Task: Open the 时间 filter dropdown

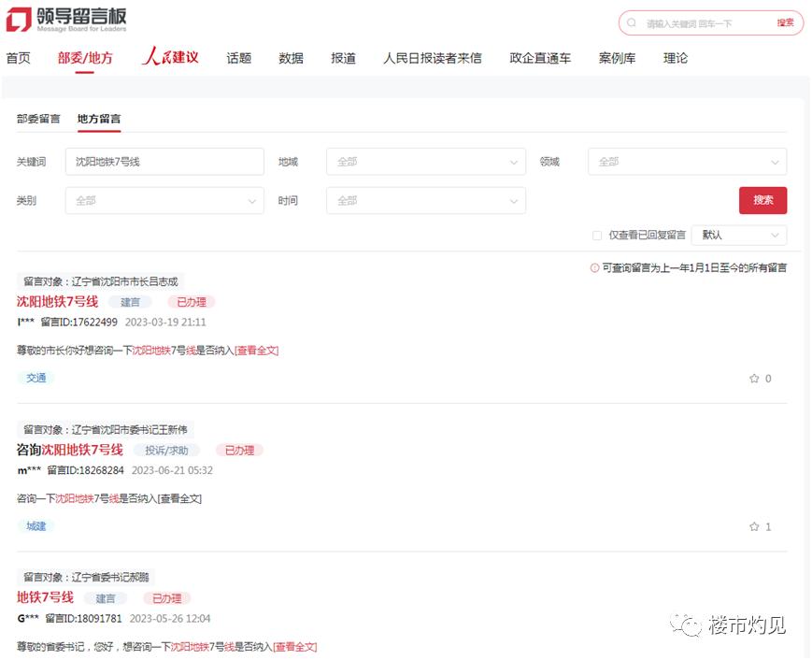Action: 428,200
